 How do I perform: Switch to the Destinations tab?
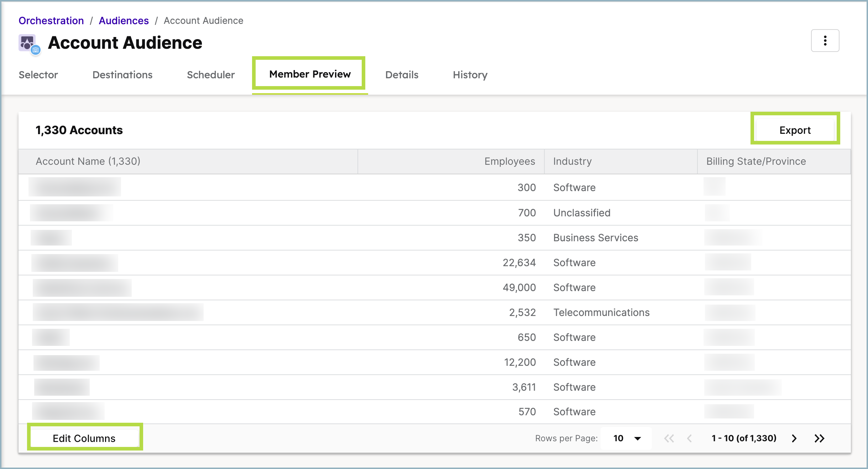click(x=122, y=75)
